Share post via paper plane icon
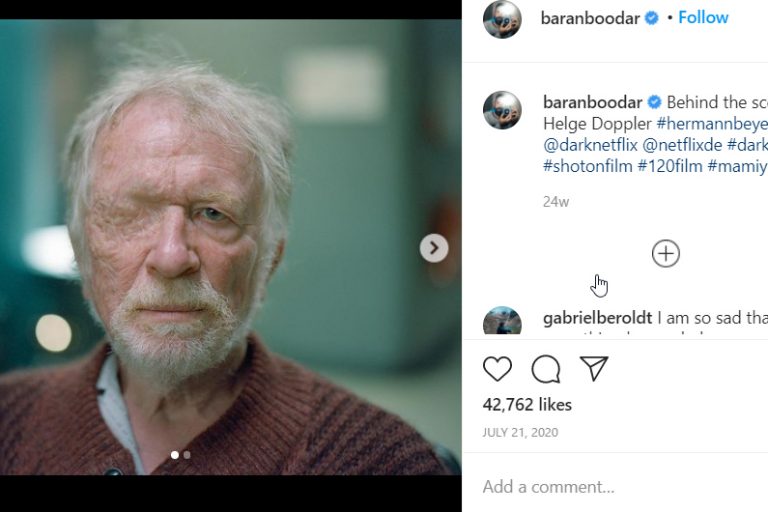This screenshot has width=768, height=512. [x=595, y=369]
